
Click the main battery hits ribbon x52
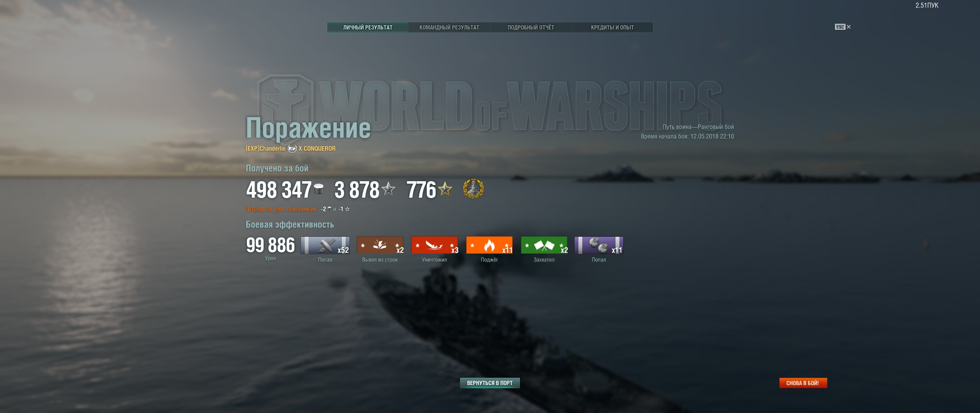coord(325,245)
